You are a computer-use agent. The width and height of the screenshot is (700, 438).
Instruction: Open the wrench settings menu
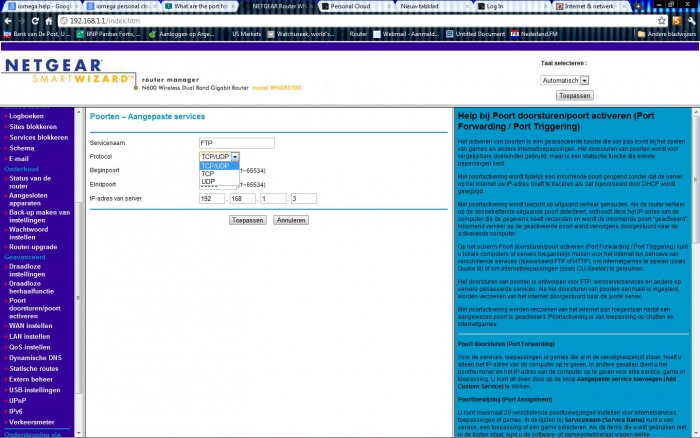pos(692,21)
